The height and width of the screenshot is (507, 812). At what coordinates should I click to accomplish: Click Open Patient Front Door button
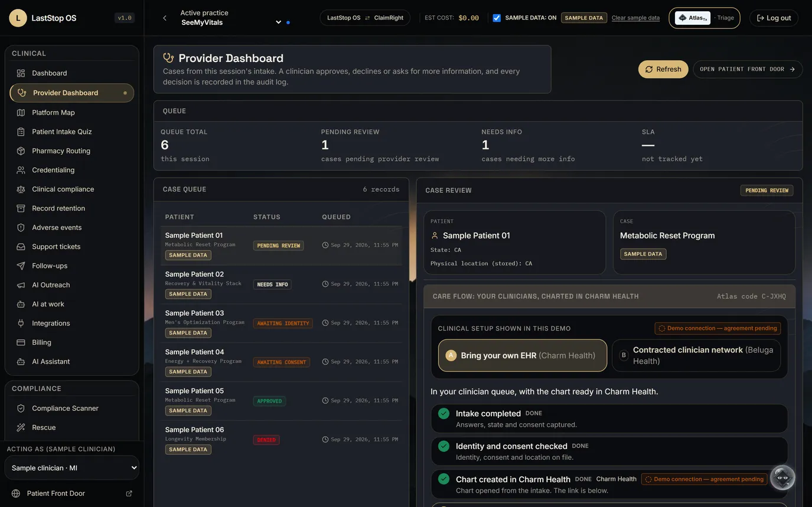748,69
